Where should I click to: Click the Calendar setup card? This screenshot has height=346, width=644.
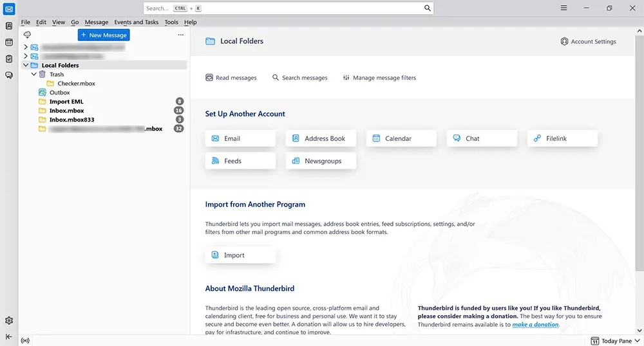(x=401, y=138)
